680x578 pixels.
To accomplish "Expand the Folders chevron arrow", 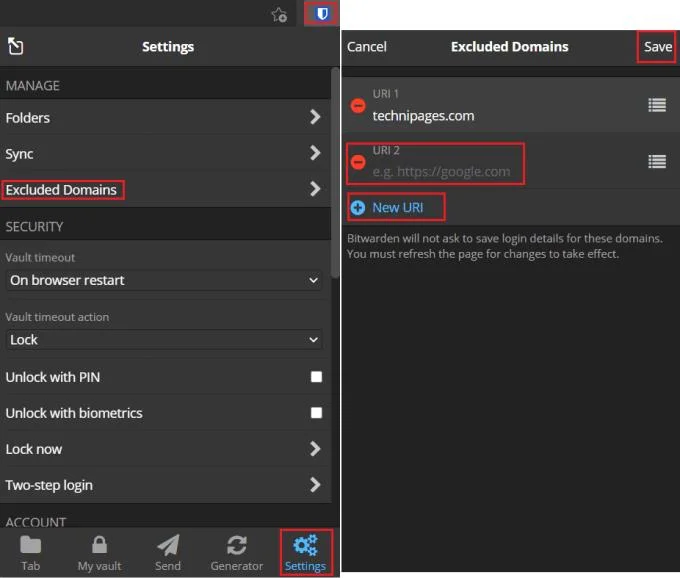I will click(315, 117).
